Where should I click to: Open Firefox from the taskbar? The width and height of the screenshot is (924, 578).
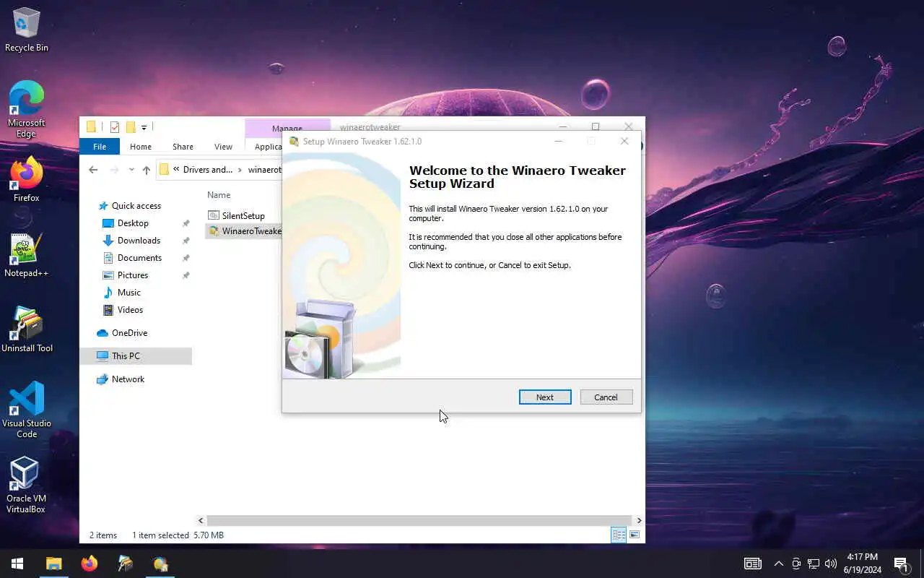(x=90, y=564)
